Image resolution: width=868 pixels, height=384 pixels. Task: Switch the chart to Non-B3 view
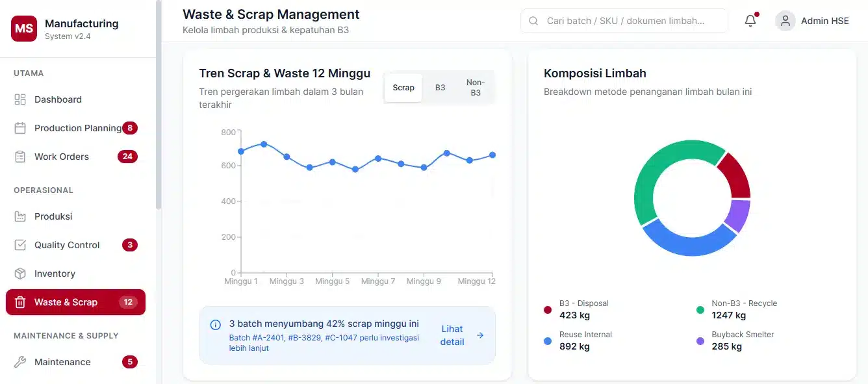click(x=475, y=88)
